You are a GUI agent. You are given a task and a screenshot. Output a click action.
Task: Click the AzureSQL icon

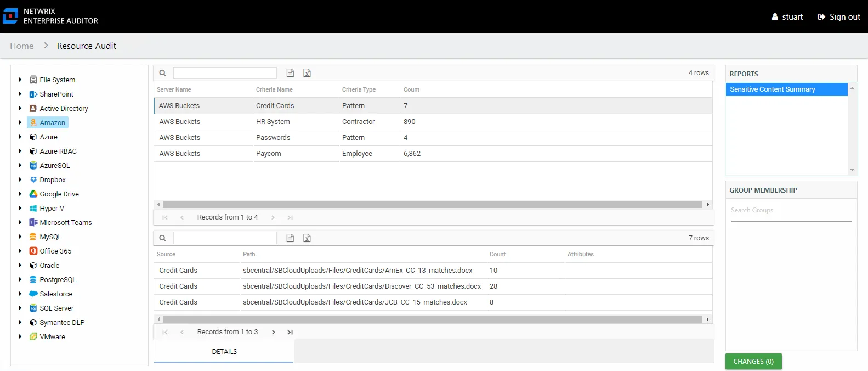(33, 165)
